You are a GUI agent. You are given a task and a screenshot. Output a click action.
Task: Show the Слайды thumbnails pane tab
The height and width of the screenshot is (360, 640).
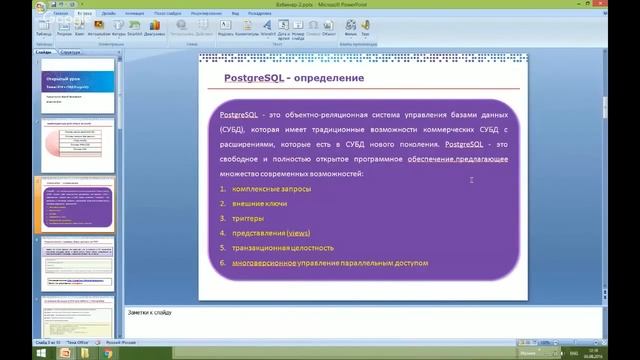pos(44,52)
